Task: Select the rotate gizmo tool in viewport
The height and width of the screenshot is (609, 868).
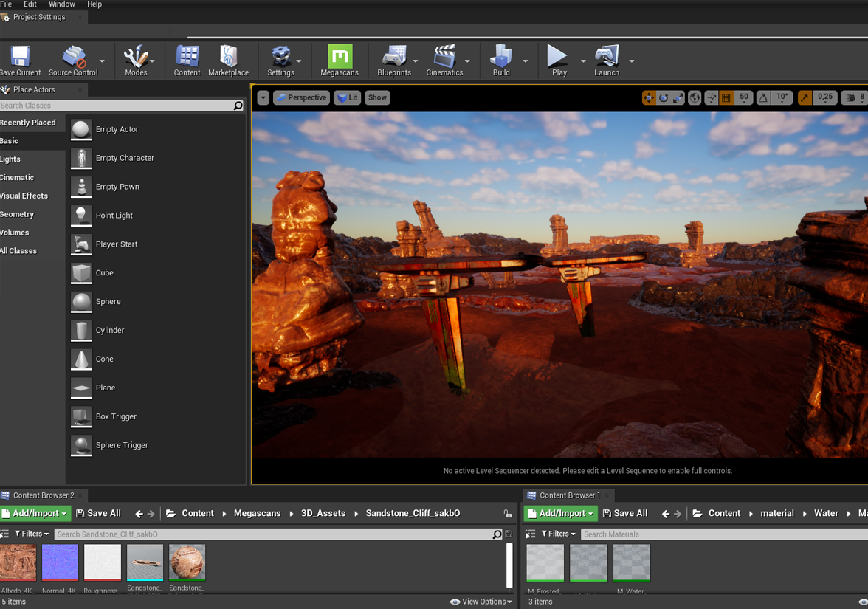Action: [x=664, y=97]
